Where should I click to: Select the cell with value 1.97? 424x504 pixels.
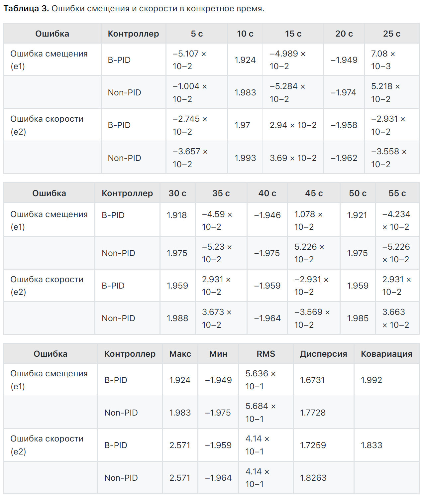pos(242,125)
